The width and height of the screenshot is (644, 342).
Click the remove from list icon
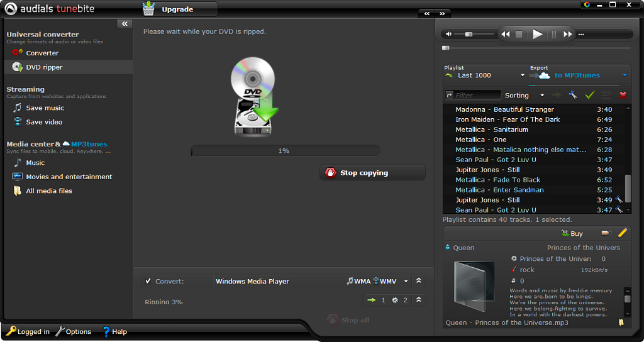pos(606,96)
